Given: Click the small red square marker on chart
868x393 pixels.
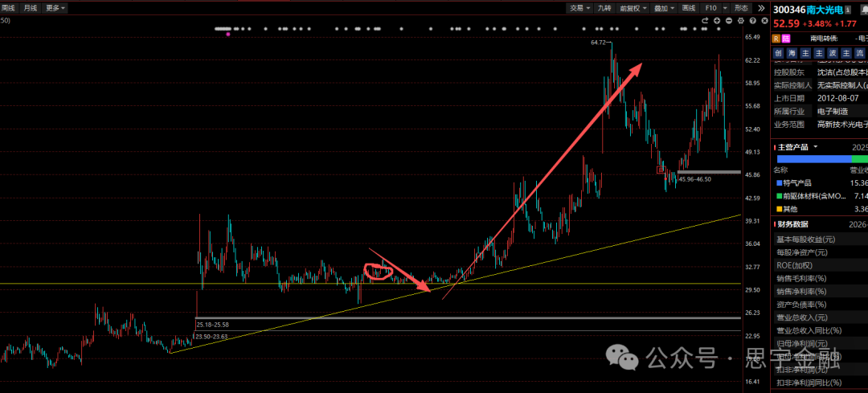Looking at the screenshot, I should pos(660,170).
